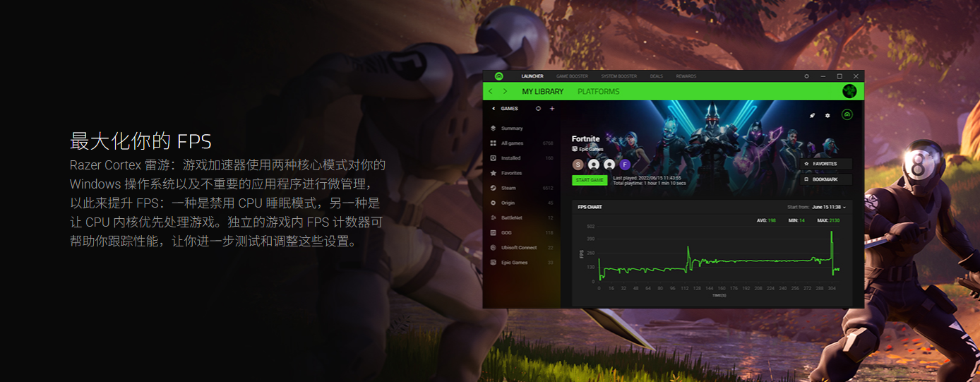
Task: Click the FPS spike near 304 seconds
Action: coord(832,240)
